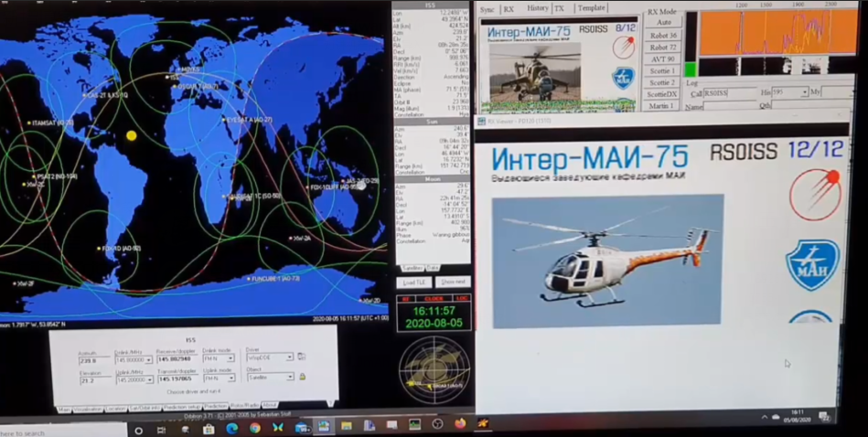Click the Load TLE button
This screenshot has height=437, width=868.
(x=413, y=282)
